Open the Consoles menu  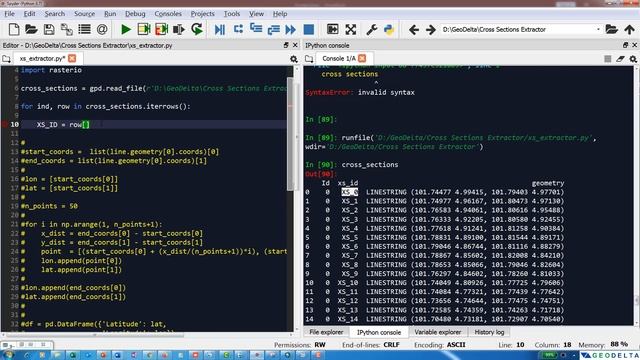point(168,14)
